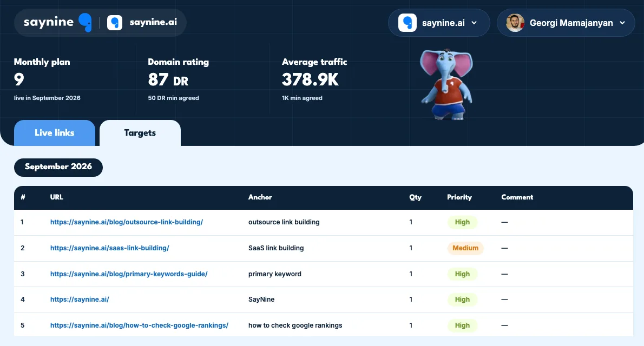Screen dimensions: 644x346
Task: Open the saas-link-building URL link
Action: coord(110,248)
